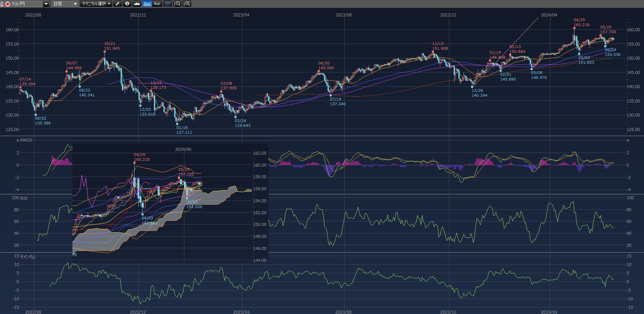The image size is (644, 314).
Task: Open the テクニカル選択 menu
Action: tap(96, 4)
